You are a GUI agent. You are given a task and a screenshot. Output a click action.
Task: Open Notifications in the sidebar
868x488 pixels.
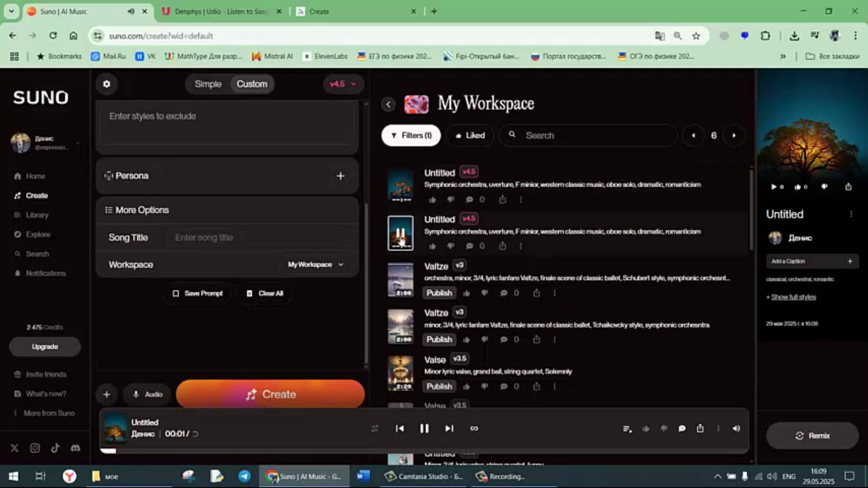[40, 273]
